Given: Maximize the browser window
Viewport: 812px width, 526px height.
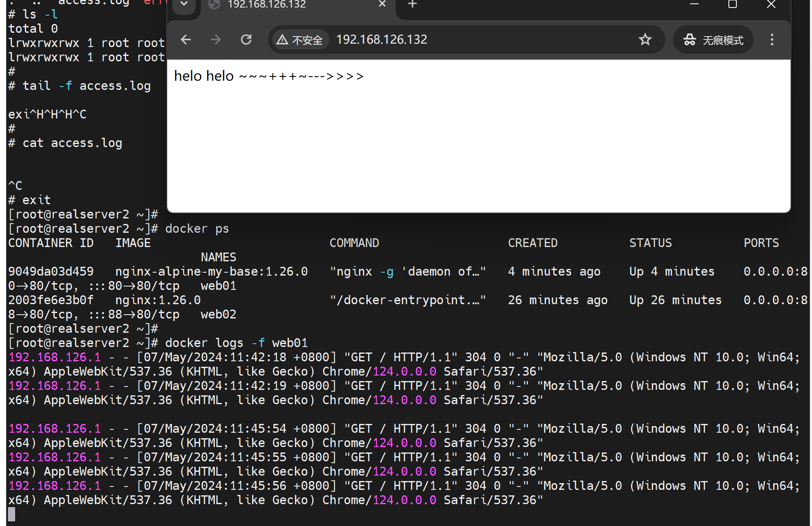Looking at the screenshot, I should point(733,4).
